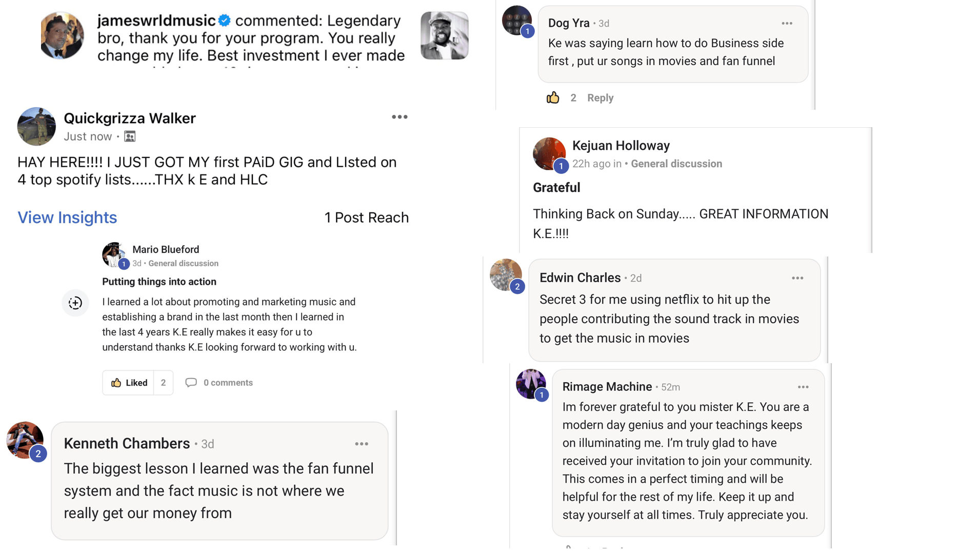
Task: Click the like count number on Mario's post
Action: click(x=163, y=383)
